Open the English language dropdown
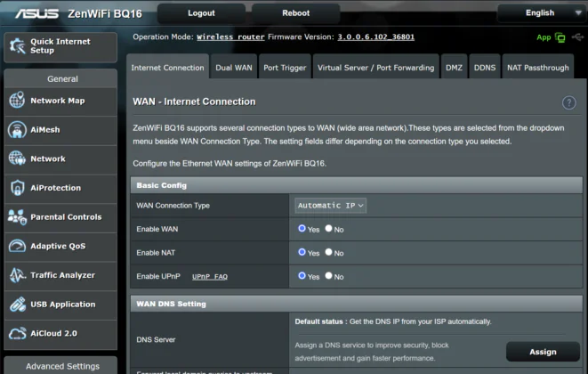 tap(542, 13)
